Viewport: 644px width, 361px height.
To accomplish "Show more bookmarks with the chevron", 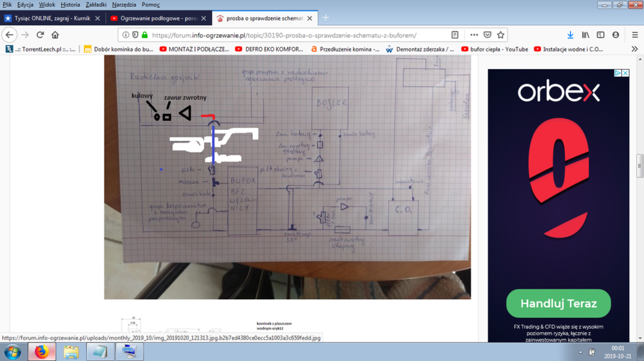I will tap(635, 49).
